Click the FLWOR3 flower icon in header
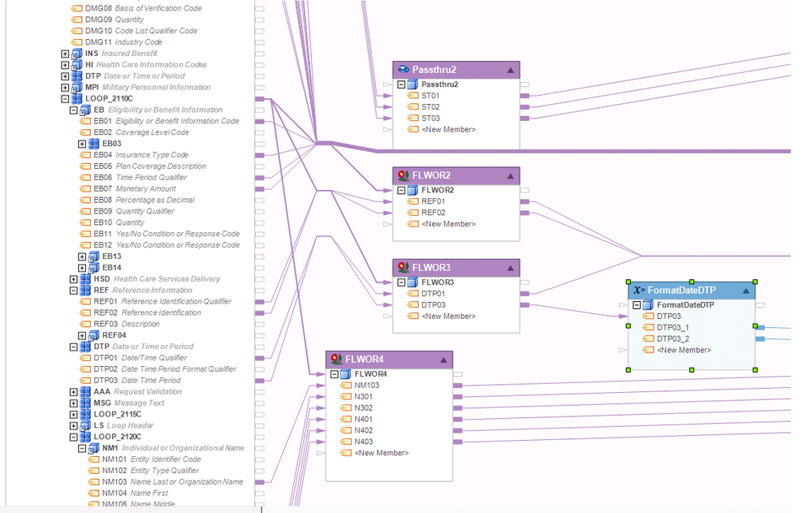This screenshot has height=513, width=812. pyautogui.click(x=404, y=267)
